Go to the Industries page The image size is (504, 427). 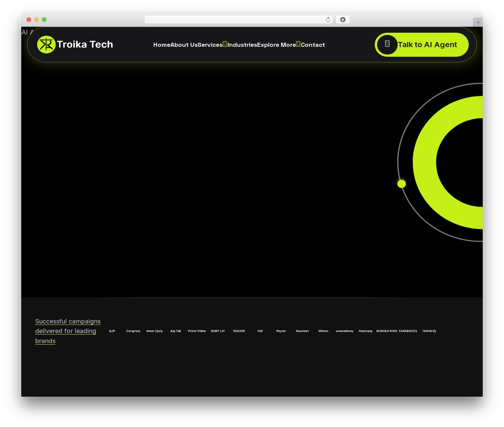[242, 45]
